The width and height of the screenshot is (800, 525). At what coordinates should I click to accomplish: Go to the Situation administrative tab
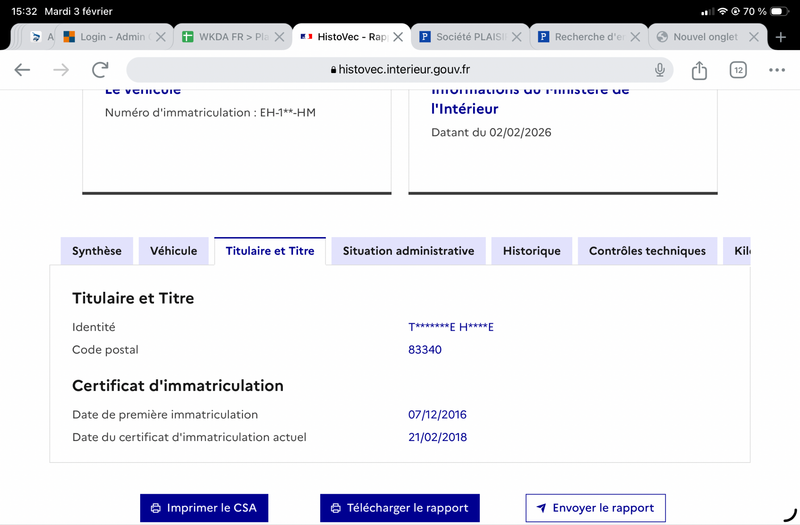pos(408,251)
